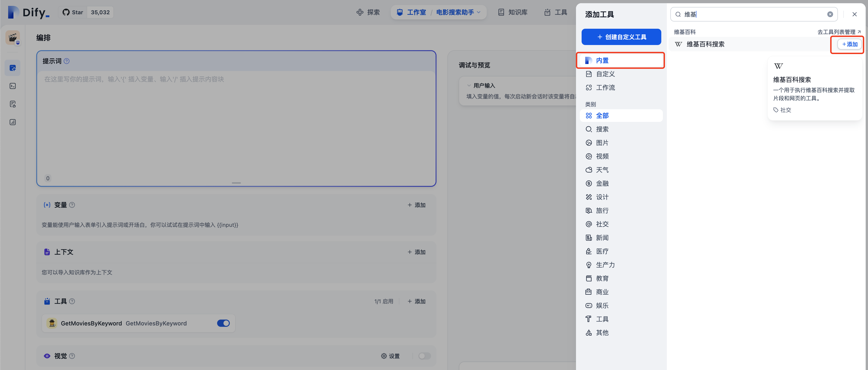Image resolution: width=868 pixels, height=370 pixels.
Task: Click the 提示词 help question icon
Action: click(67, 61)
